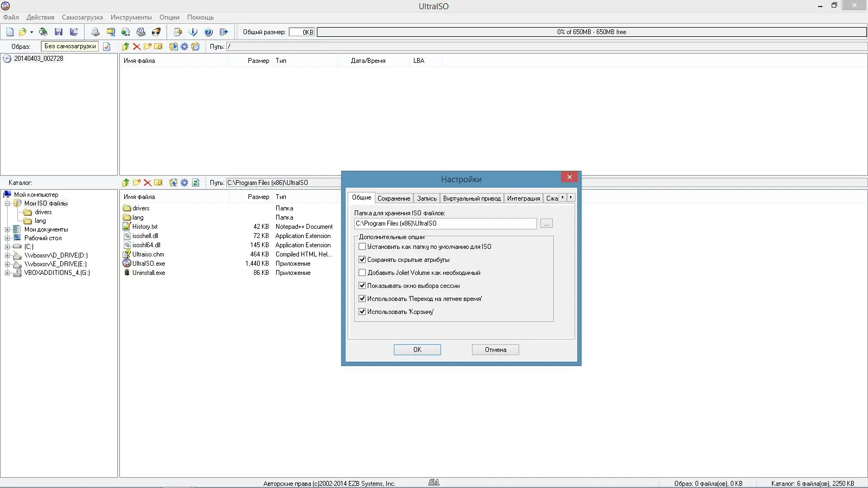Click the boot image check icon
This screenshot has width=868, height=488.
pos(107,47)
